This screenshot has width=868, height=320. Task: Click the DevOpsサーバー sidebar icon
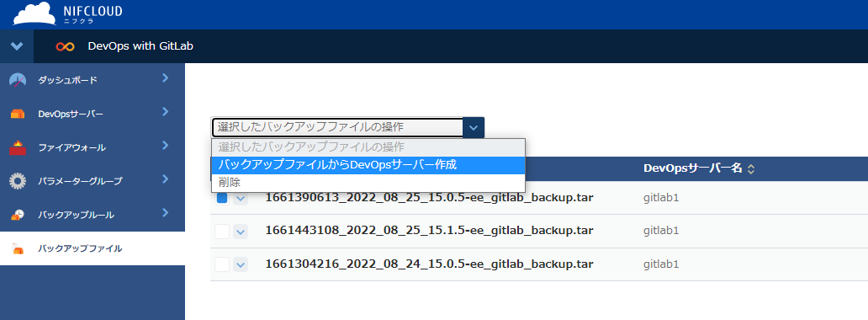coord(18,115)
